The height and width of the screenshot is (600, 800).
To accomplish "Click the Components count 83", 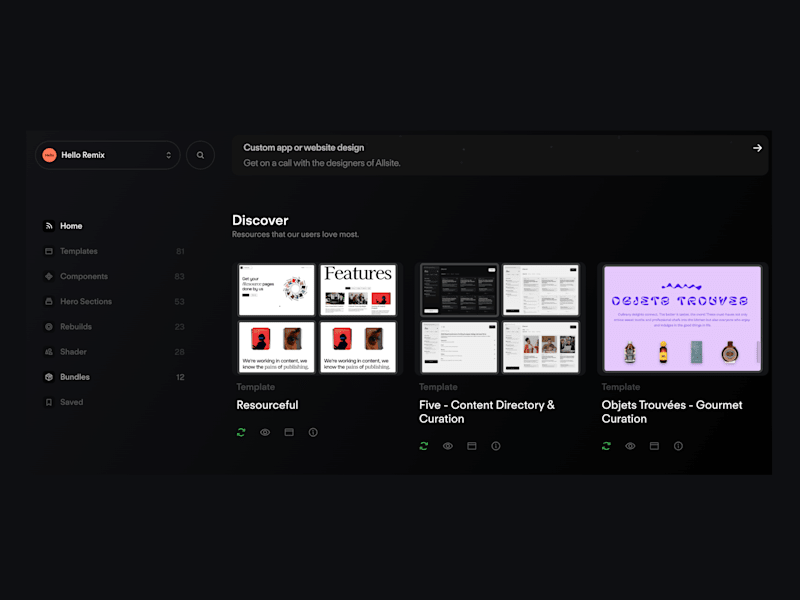I will (179, 277).
